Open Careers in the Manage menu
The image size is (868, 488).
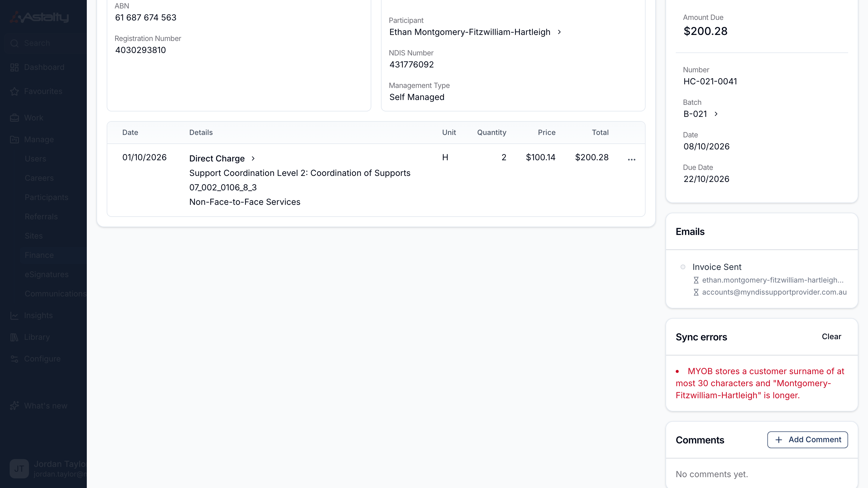(x=39, y=178)
